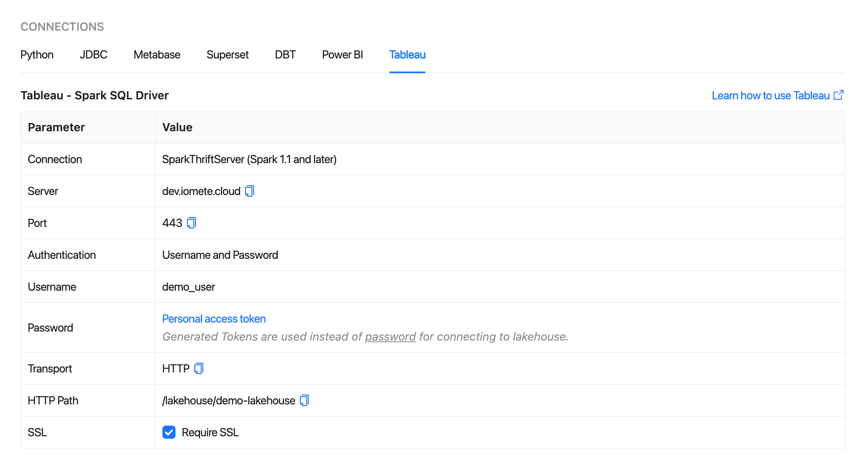This screenshot has width=868, height=471.
Task: Click the SSL parameter cell
Action: pos(88,432)
